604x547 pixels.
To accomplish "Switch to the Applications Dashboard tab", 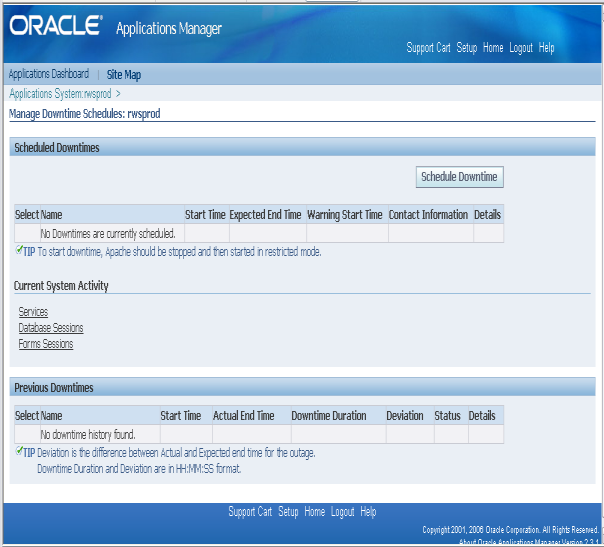I will pos(49,74).
